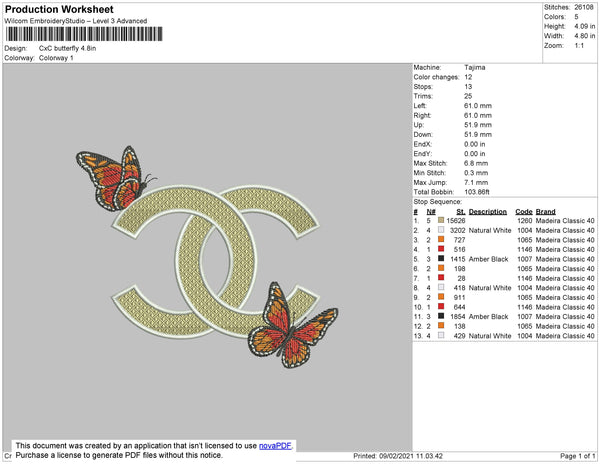The image size is (600, 464).
Task: Click the Height value "4.09 in"
Action: pos(584,26)
